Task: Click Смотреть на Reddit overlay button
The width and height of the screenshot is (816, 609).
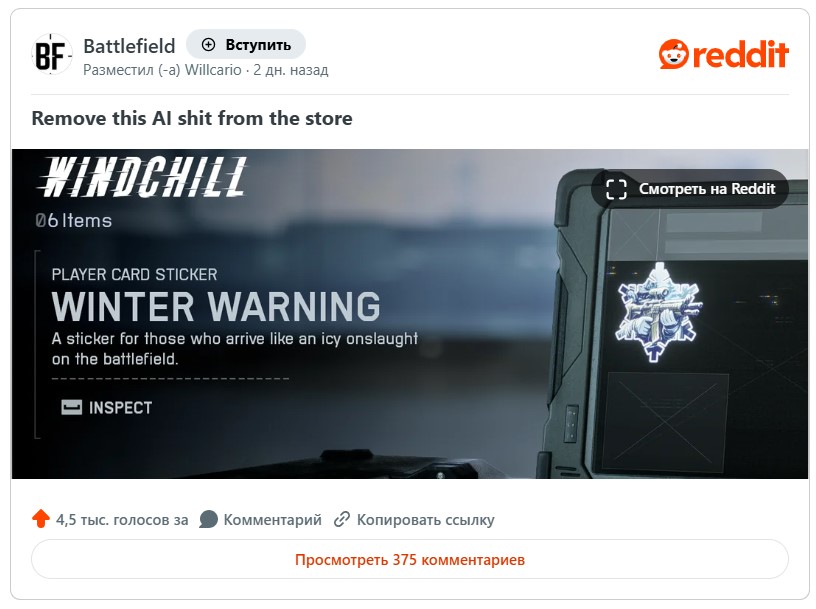Action: point(690,189)
